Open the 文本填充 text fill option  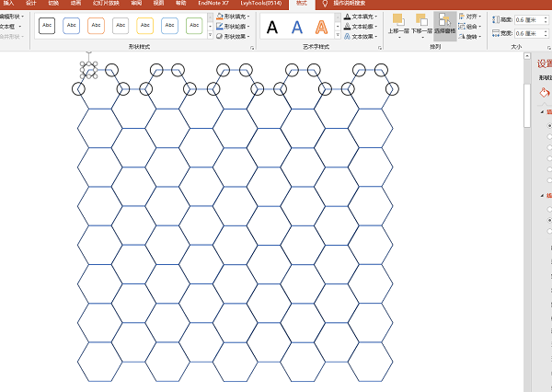361,17
